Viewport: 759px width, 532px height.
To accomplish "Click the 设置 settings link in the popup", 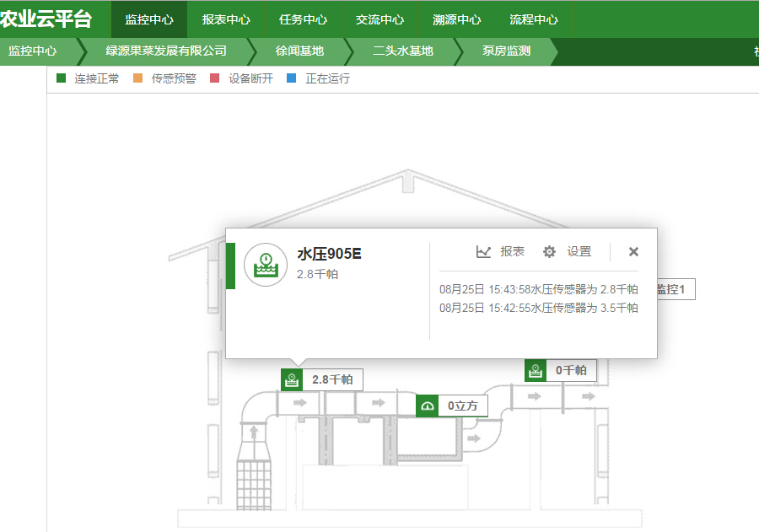I will pyautogui.click(x=578, y=251).
